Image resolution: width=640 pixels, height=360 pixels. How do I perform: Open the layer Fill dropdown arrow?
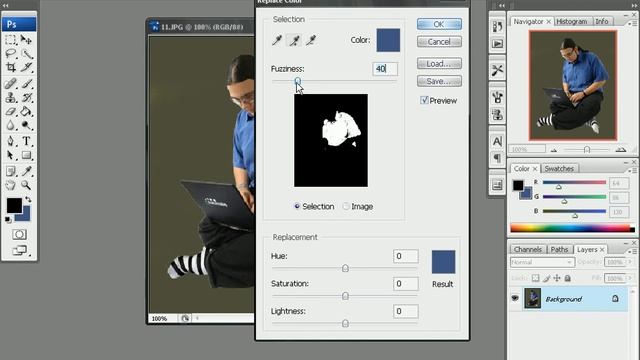[x=630, y=278]
